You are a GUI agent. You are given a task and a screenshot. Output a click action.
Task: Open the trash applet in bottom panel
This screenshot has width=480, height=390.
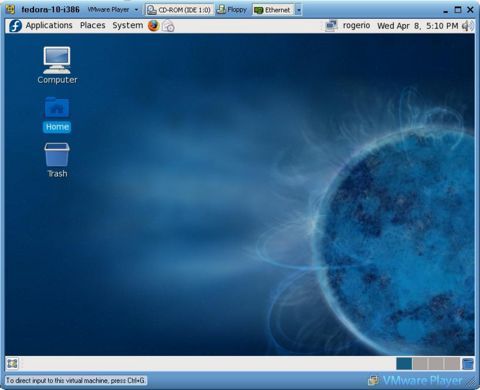(468, 364)
